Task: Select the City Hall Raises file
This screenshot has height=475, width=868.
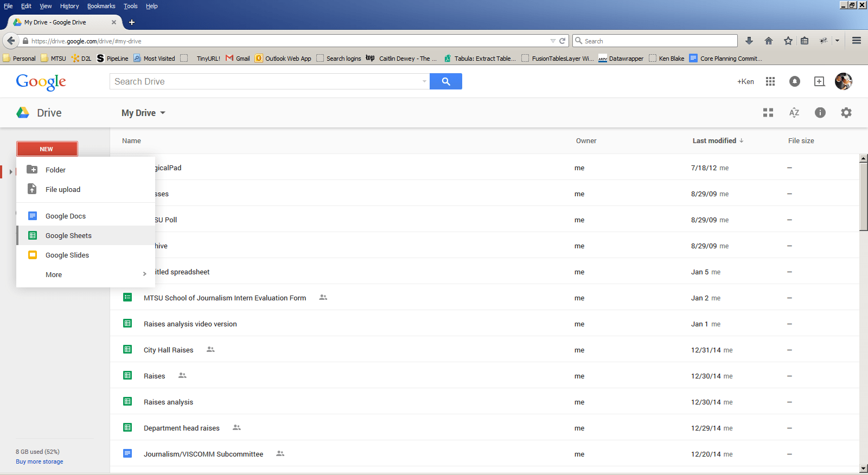Action: (x=168, y=350)
